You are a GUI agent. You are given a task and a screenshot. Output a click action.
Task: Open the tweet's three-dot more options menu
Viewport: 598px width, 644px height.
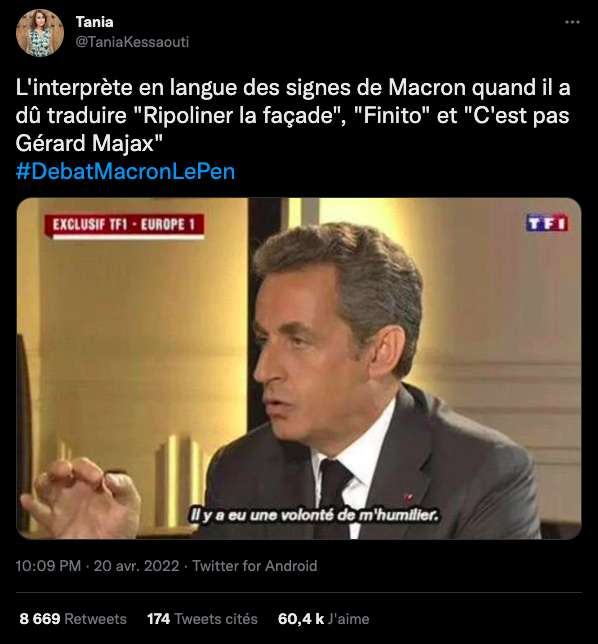point(572,22)
